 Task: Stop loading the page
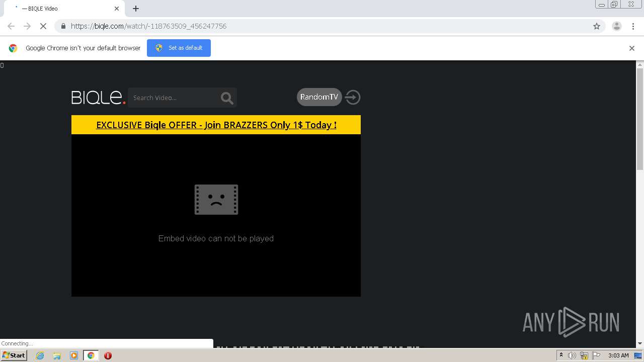43,26
